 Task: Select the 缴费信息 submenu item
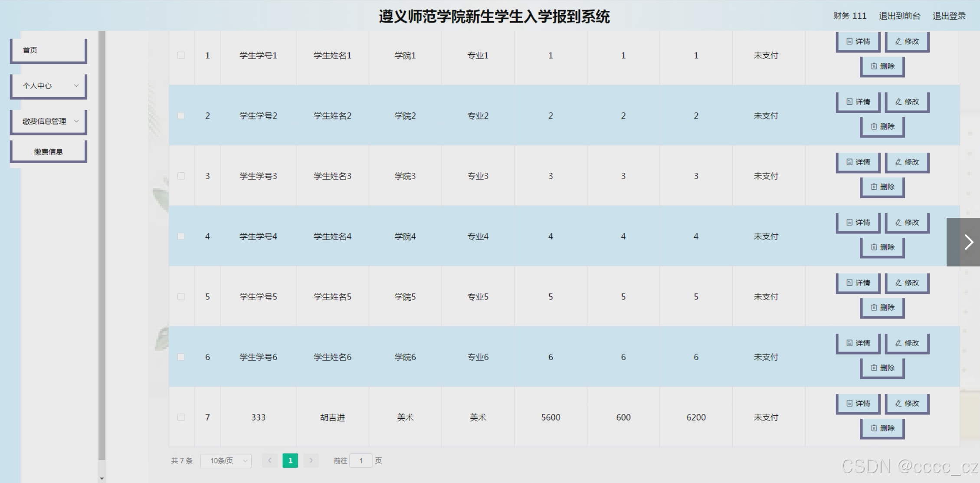49,151
